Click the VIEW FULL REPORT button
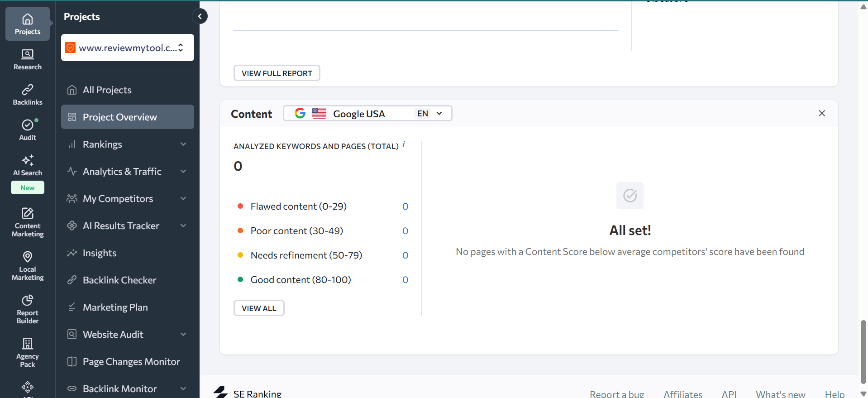The width and height of the screenshot is (868, 398). [x=277, y=73]
